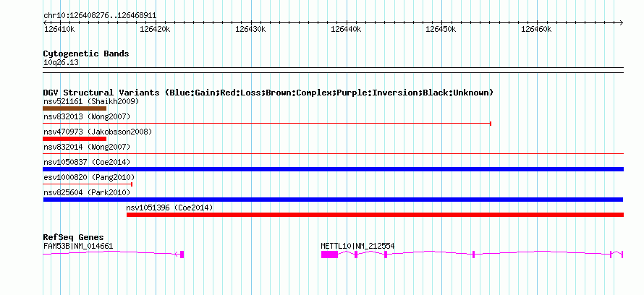Open variant label nsv521161 (Shaikh2009)

[91, 101]
